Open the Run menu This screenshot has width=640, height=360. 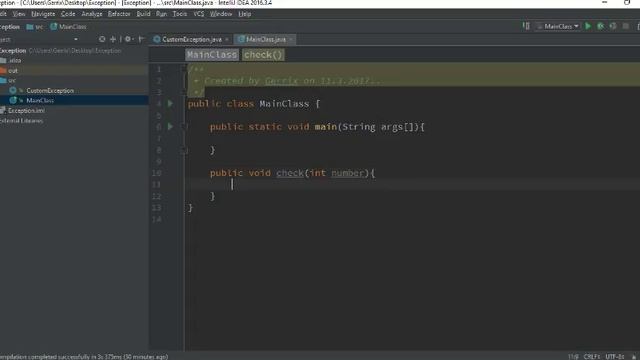[161, 14]
